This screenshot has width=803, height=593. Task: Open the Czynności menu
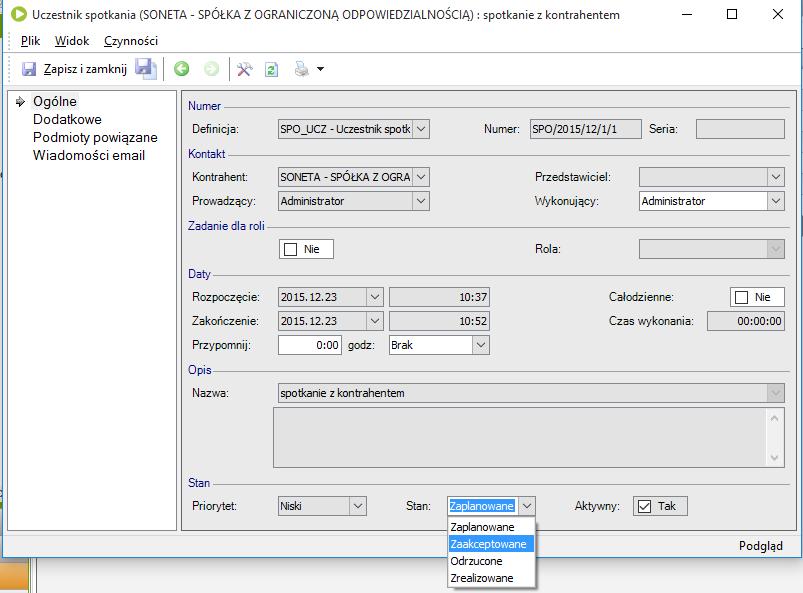point(131,41)
